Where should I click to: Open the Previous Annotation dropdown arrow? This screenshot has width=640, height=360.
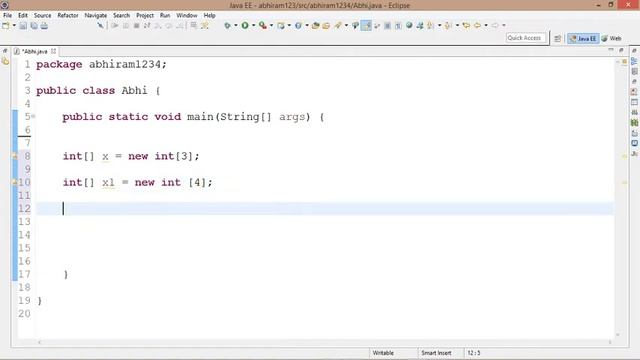(x=457, y=25)
